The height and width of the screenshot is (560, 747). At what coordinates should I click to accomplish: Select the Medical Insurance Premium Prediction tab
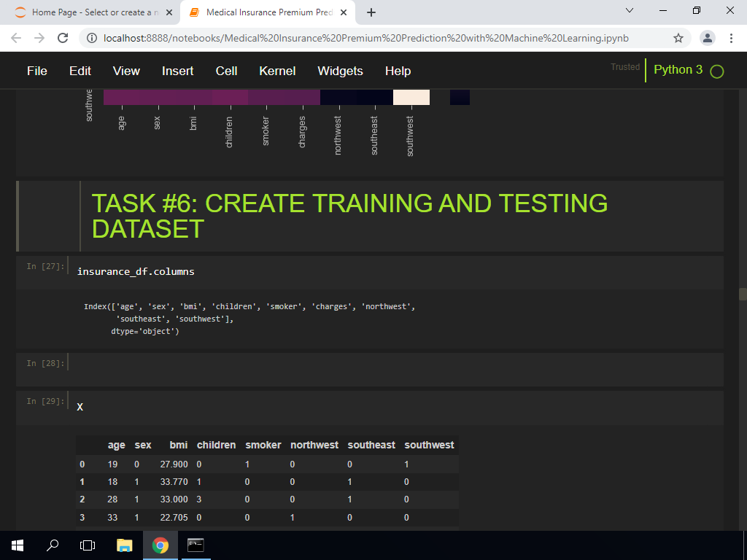point(267,13)
